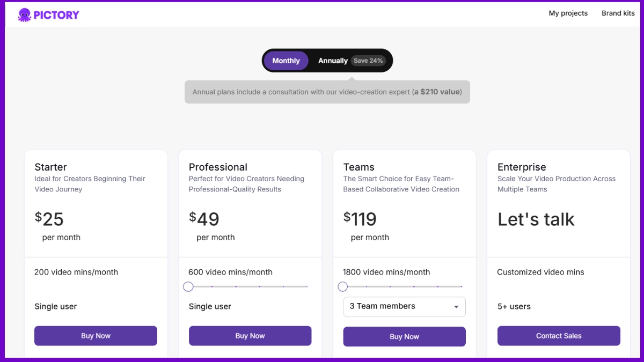Click the Save 24% badge
The height and width of the screenshot is (362, 644).
(x=368, y=61)
